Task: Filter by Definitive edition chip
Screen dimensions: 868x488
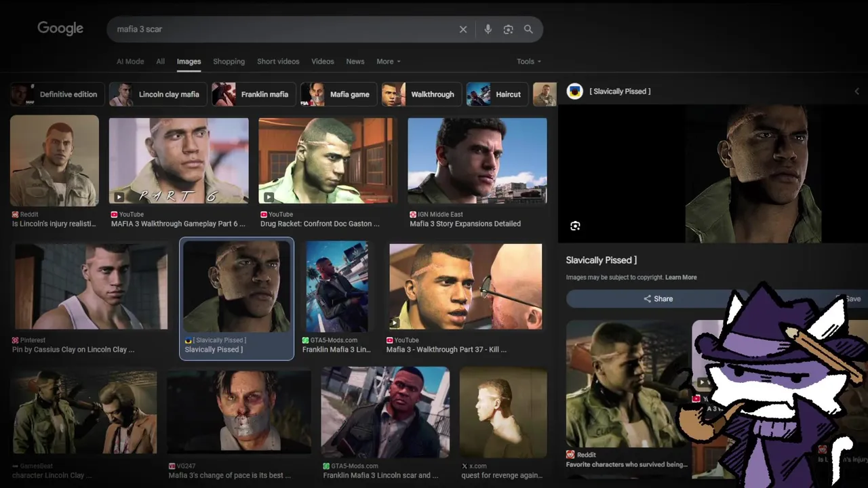Action: (x=58, y=94)
